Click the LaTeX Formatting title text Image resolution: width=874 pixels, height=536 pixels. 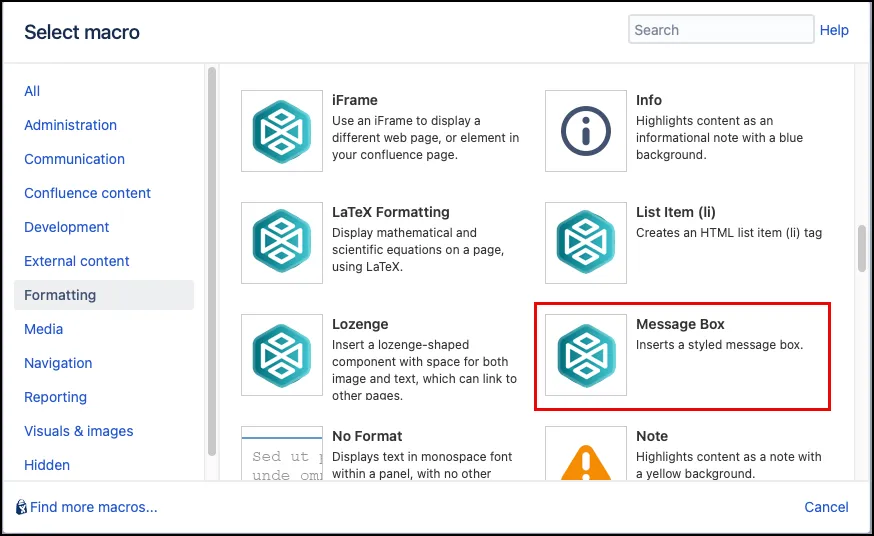pyautogui.click(x=391, y=212)
